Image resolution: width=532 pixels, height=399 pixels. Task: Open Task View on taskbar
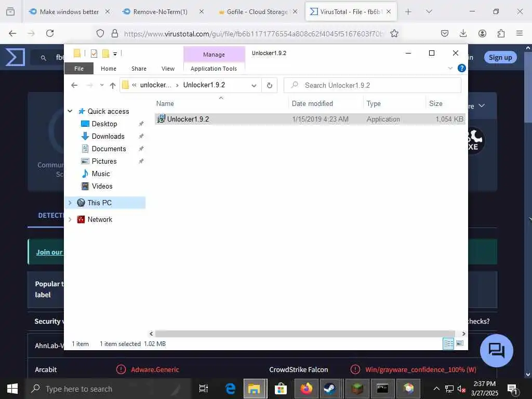pos(204,389)
